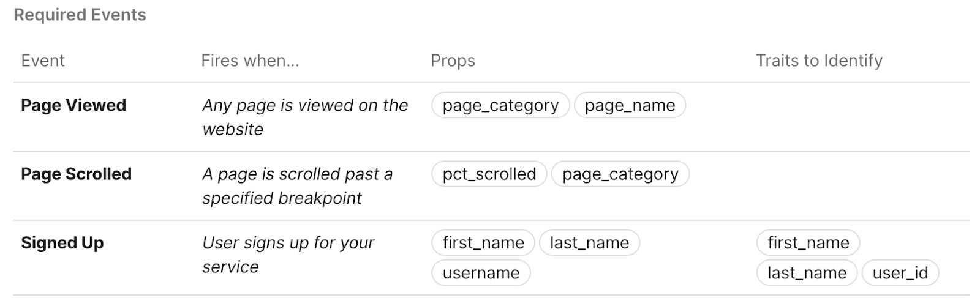Viewport: 980px width, 298px height.
Task: Choose the page_category prop in Page Scrolled
Action: coord(620,174)
